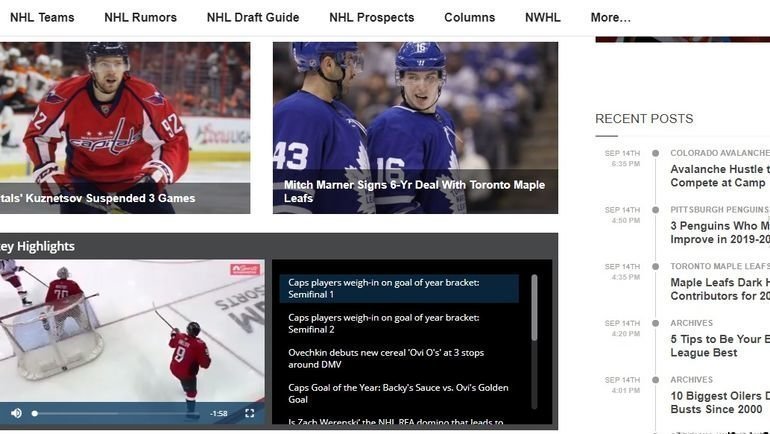
Task: Open Maple Leafs Dark Horse Contributors post
Action: coord(720,289)
